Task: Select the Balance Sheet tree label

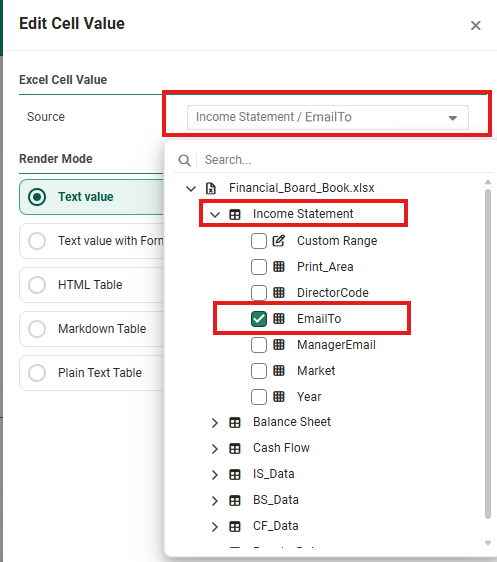Action: tap(292, 422)
